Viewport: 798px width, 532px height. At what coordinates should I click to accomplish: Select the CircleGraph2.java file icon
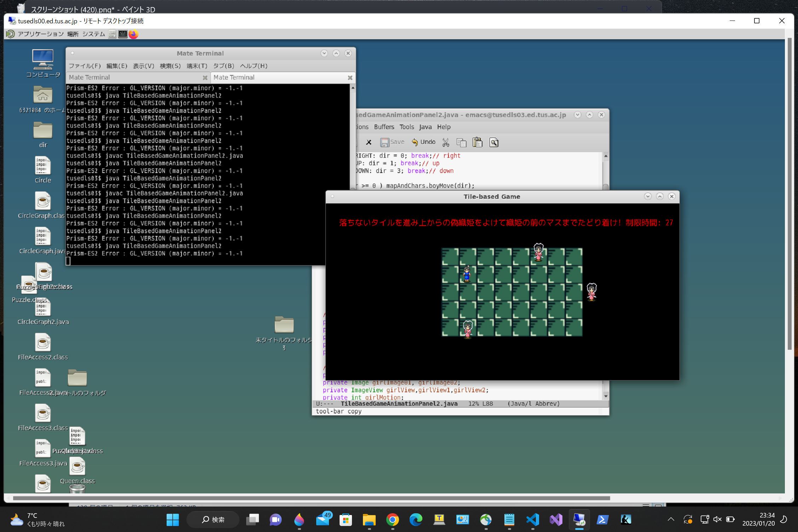click(x=43, y=311)
